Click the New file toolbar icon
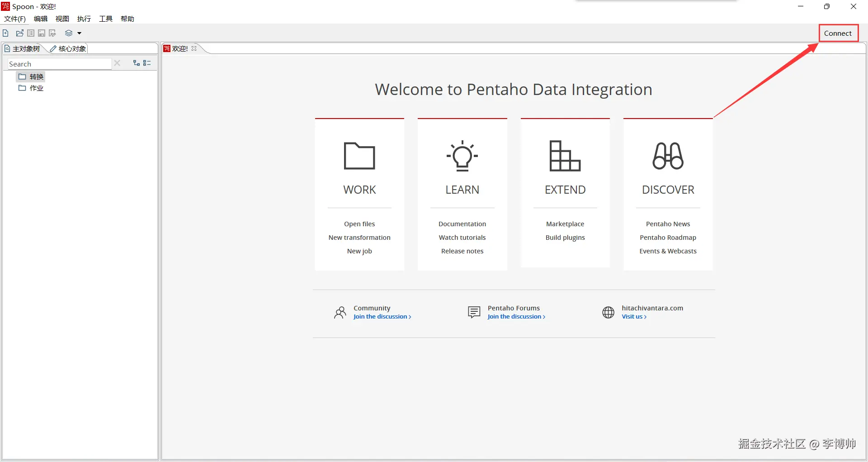The height and width of the screenshot is (462, 868). tap(5, 33)
